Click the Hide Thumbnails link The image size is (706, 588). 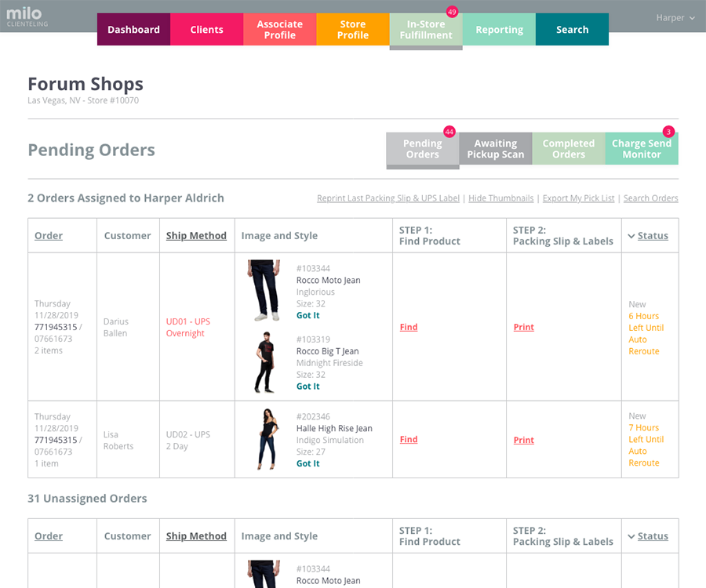(500, 198)
